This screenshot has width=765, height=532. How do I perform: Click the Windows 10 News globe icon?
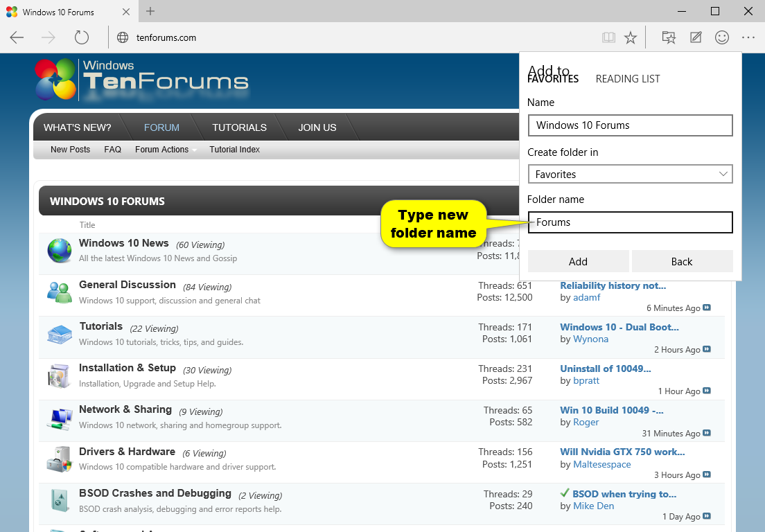tap(60, 251)
